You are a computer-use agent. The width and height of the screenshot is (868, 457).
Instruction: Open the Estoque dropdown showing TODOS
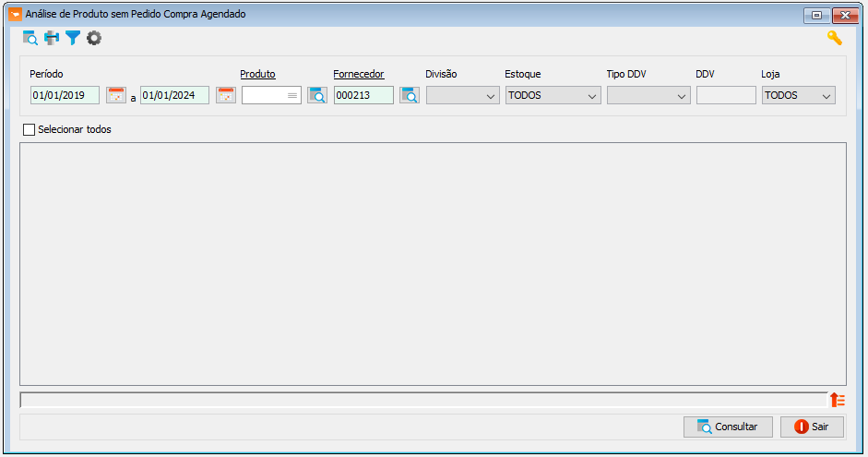pos(553,95)
